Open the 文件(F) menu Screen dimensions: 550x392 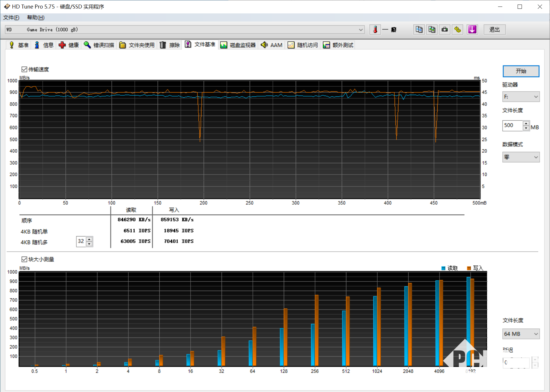[x=11, y=18]
